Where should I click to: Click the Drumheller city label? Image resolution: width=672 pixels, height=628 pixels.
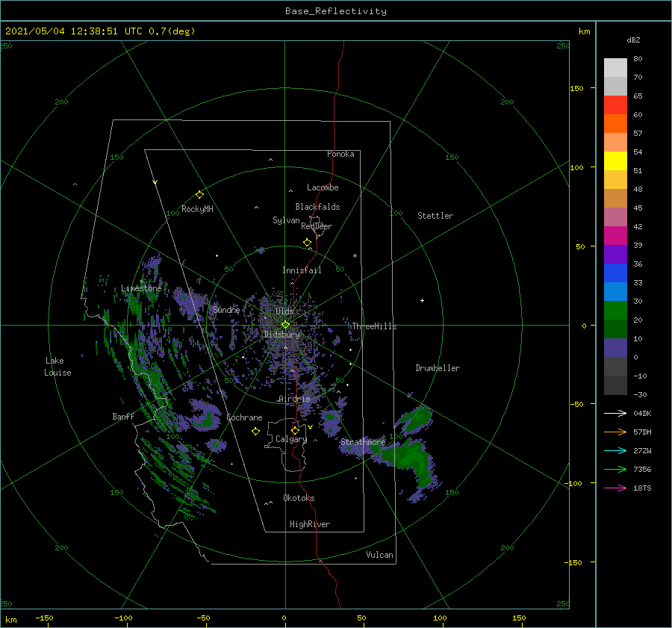pyautogui.click(x=437, y=368)
